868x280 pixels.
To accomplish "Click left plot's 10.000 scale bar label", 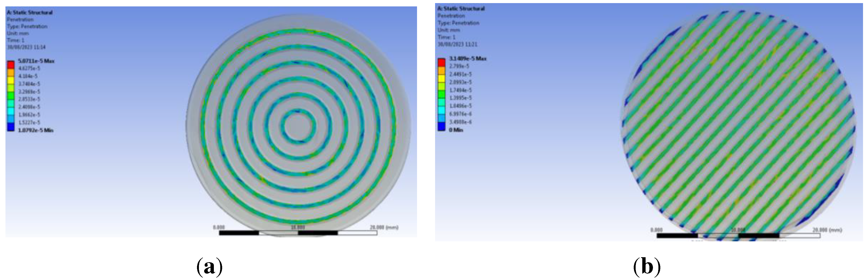I will (298, 227).
